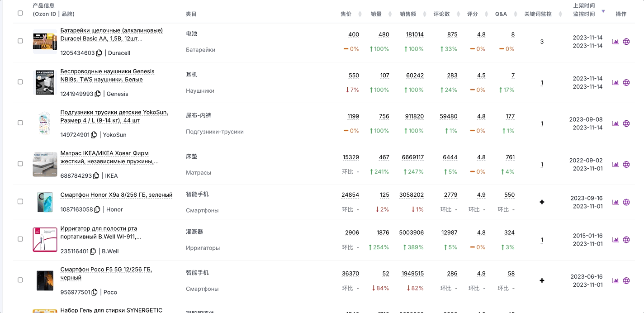Open chart icon for Honor X9a row
Viewport: 644px width, 313px height.
click(616, 202)
